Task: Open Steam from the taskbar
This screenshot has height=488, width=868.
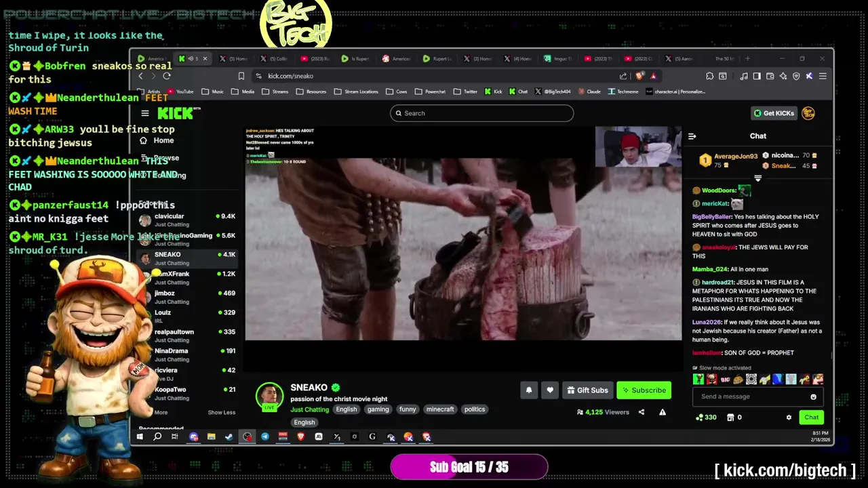Action: pos(229,437)
